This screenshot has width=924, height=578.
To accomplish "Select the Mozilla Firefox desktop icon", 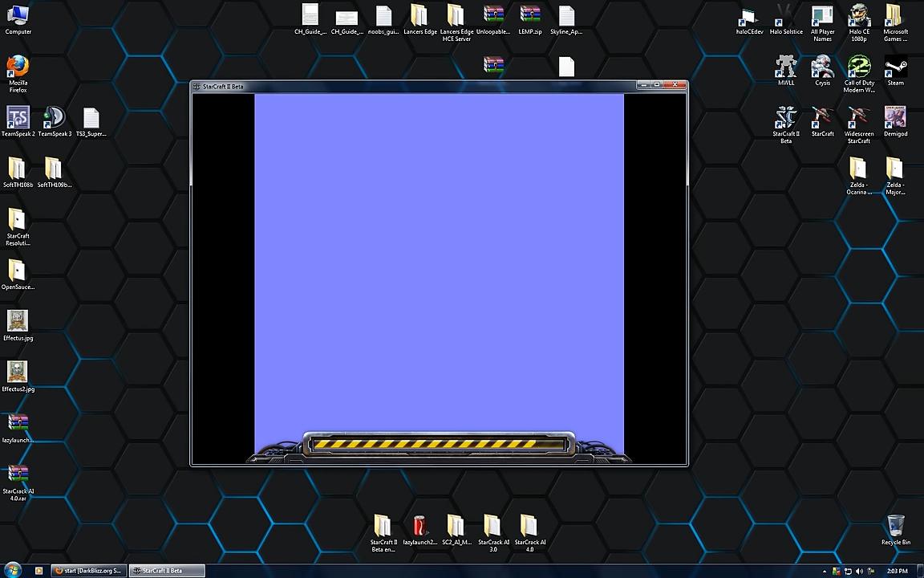I will pyautogui.click(x=18, y=67).
